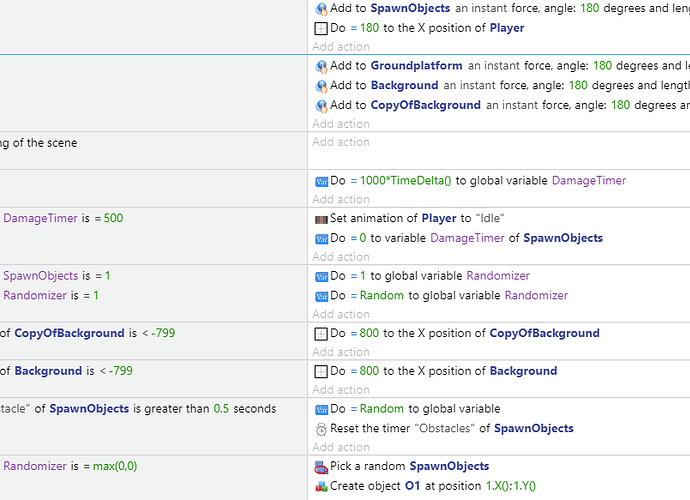Select action text '800 to the X position of Background'
Image resolution: width=690 pixels, height=500 pixels.
click(444, 371)
